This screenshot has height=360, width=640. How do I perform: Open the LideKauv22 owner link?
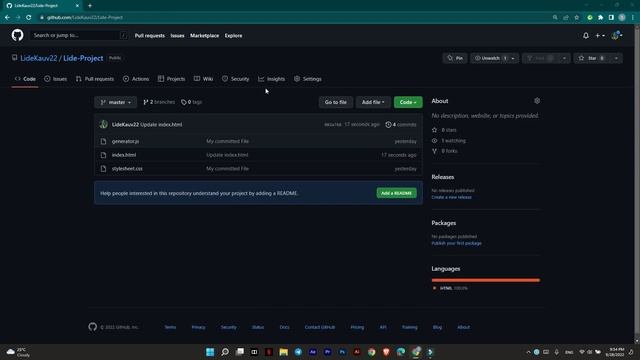[39, 58]
